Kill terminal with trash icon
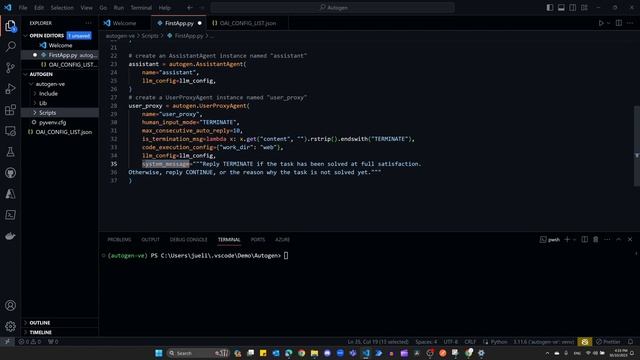 point(596,240)
